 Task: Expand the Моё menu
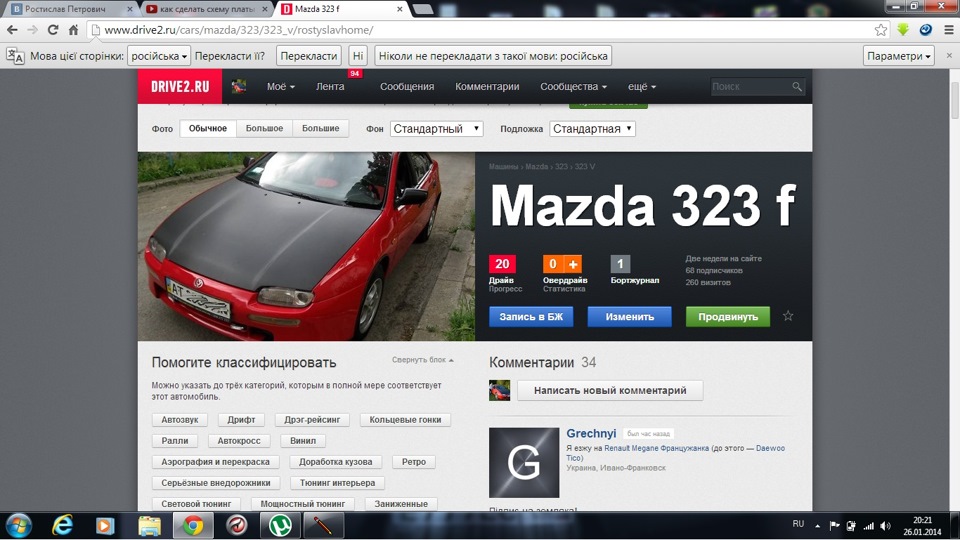coord(281,86)
